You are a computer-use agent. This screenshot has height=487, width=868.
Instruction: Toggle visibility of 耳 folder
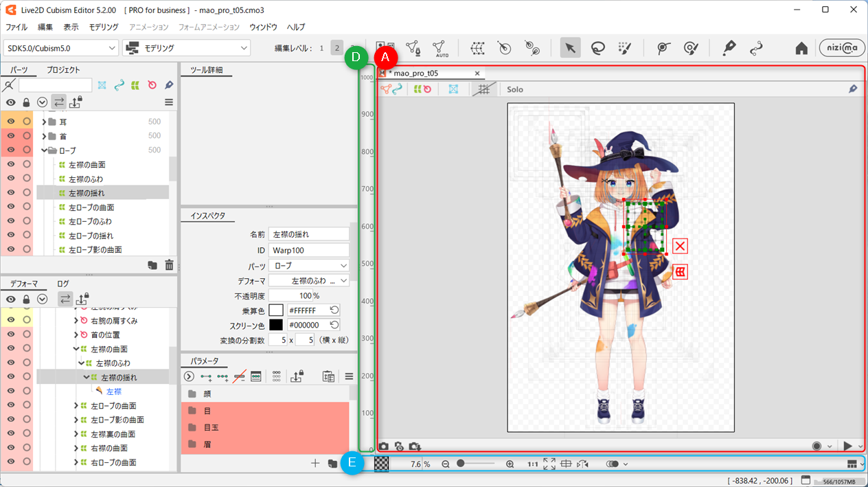[10, 122]
